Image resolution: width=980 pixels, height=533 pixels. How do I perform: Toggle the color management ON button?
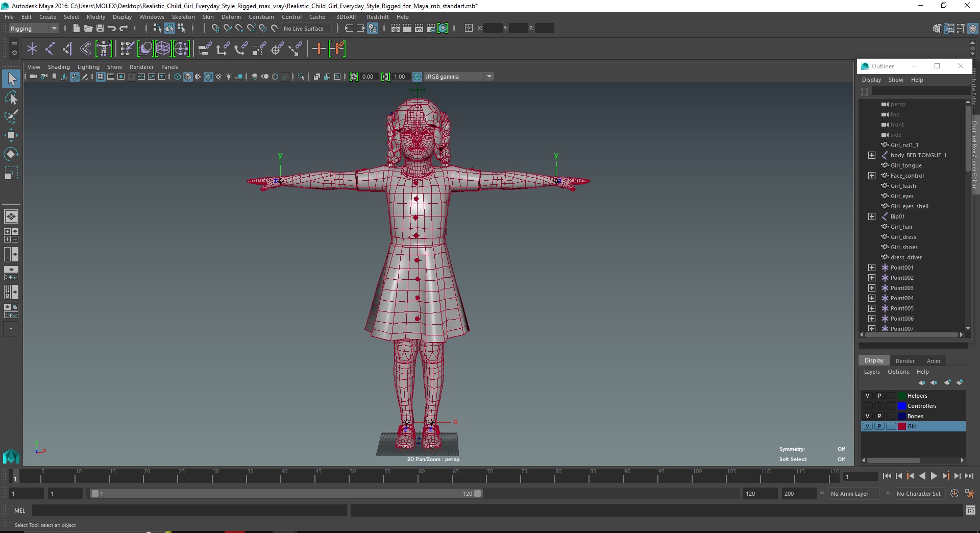(417, 77)
